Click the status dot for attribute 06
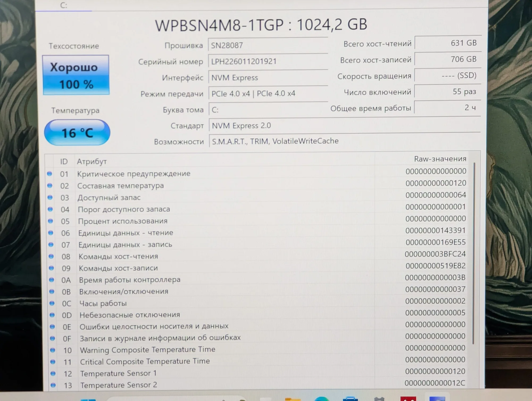The image size is (532, 401). click(x=51, y=233)
